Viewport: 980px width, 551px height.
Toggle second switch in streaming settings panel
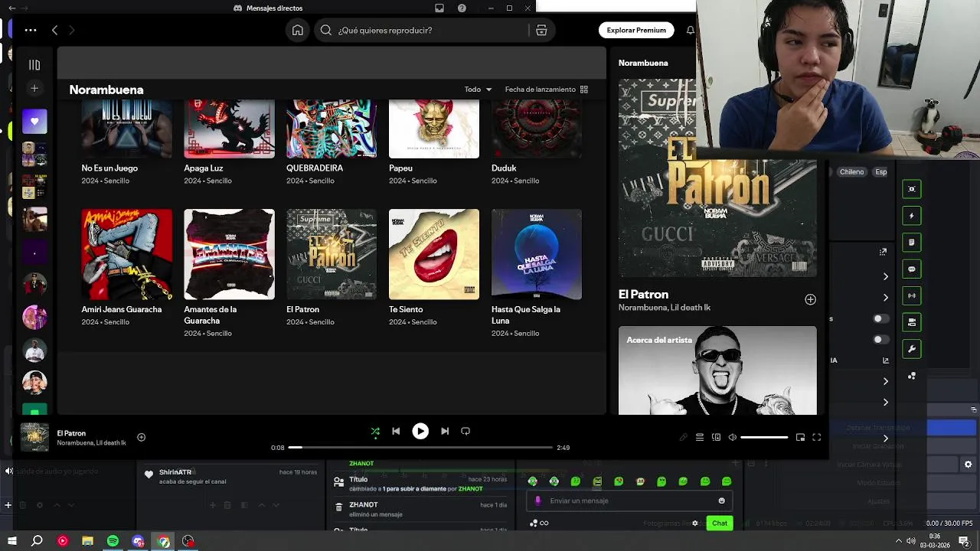(x=881, y=339)
